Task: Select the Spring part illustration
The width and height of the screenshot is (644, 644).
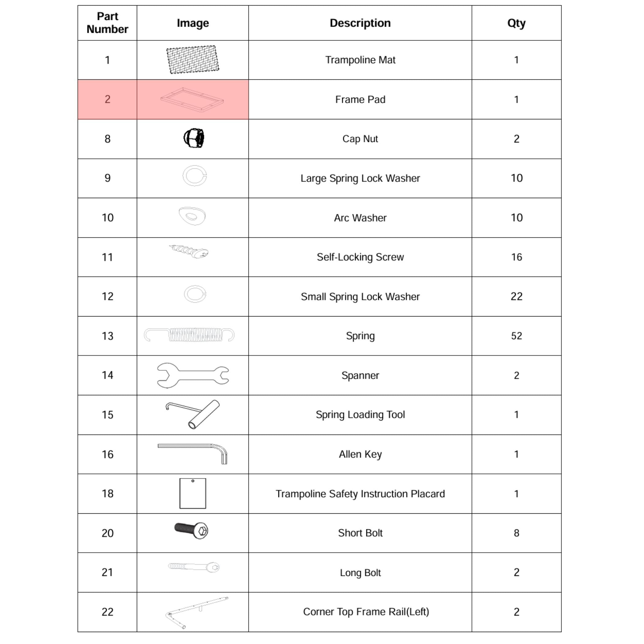Action: pyautogui.click(x=189, y=335)
